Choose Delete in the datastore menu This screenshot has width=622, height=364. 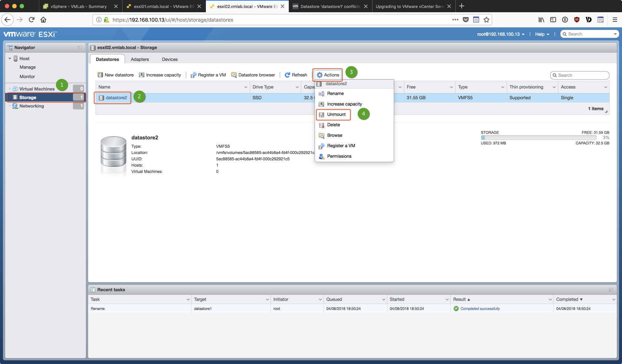coord(333,125)
